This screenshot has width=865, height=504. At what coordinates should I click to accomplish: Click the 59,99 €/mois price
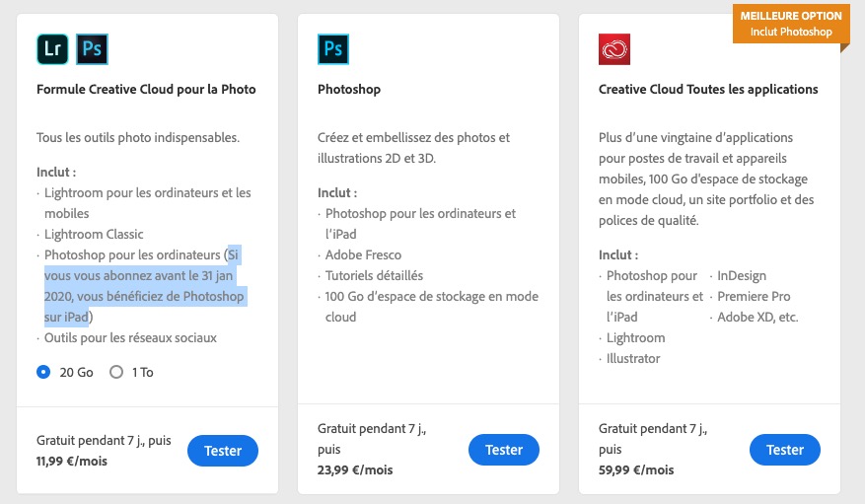(x=636, y=469)
